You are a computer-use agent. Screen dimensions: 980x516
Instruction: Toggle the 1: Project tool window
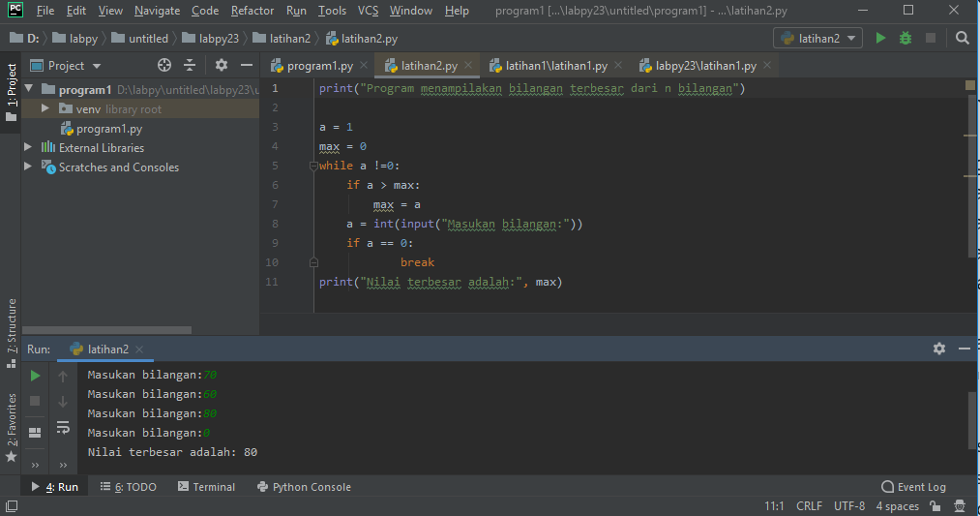click(11, 92)
